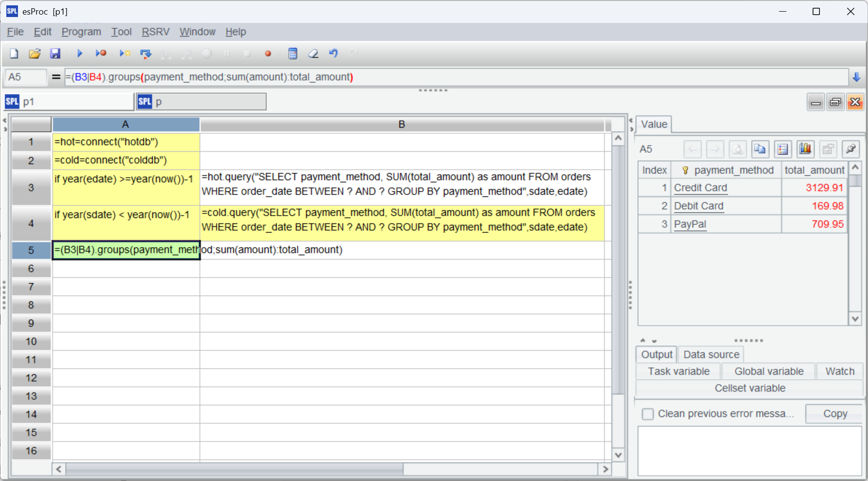Open the Watch tab
Viewport: 868px width, 481px height.
840,371
